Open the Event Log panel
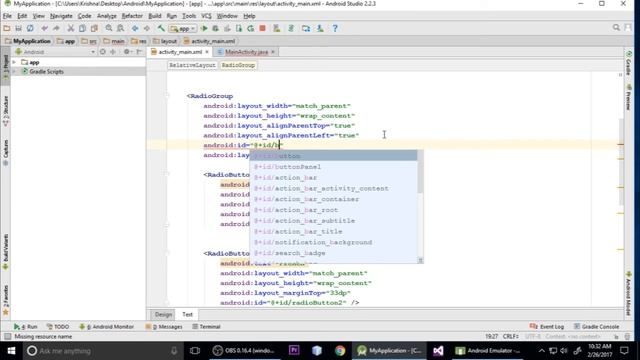This screenshot has width=640, height=360. [x=547, y=327]
